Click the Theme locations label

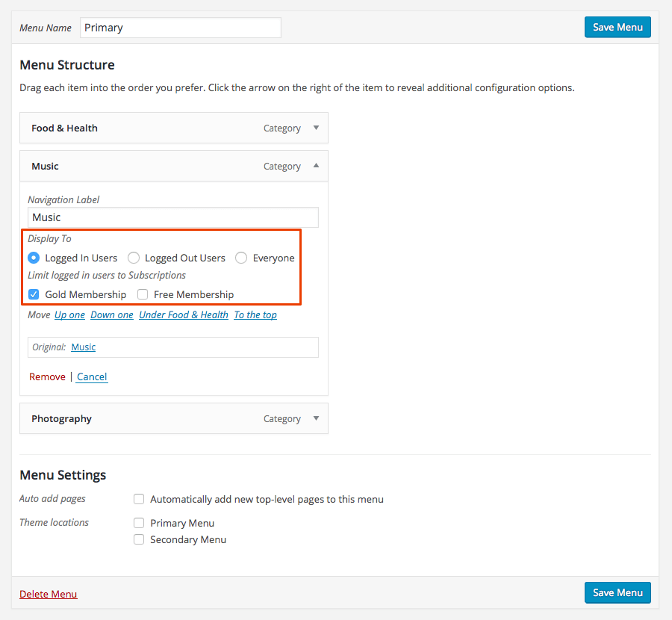pos(54,522)
